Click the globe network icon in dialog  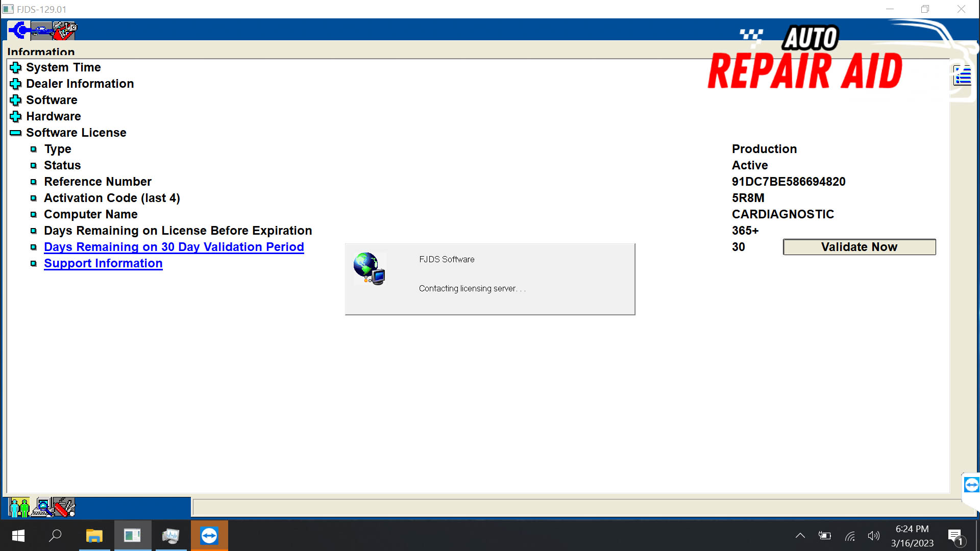pyautogui.click(x=369, y=268)
